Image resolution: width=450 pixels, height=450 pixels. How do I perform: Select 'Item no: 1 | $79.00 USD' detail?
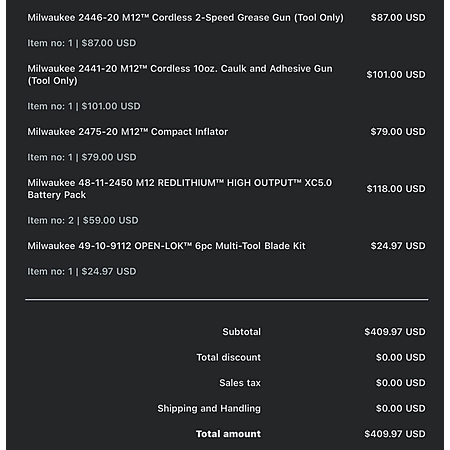point(82,157)
